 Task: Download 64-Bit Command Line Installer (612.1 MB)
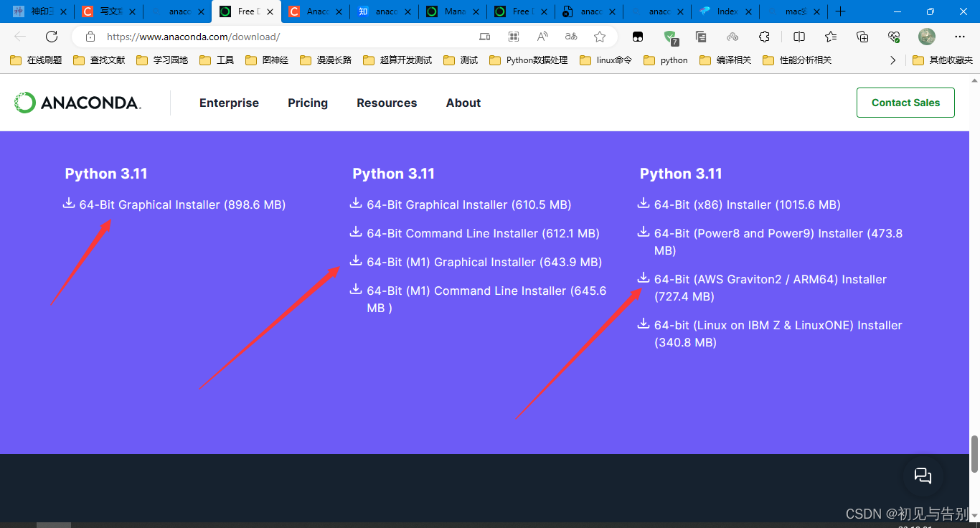point(483,233)
